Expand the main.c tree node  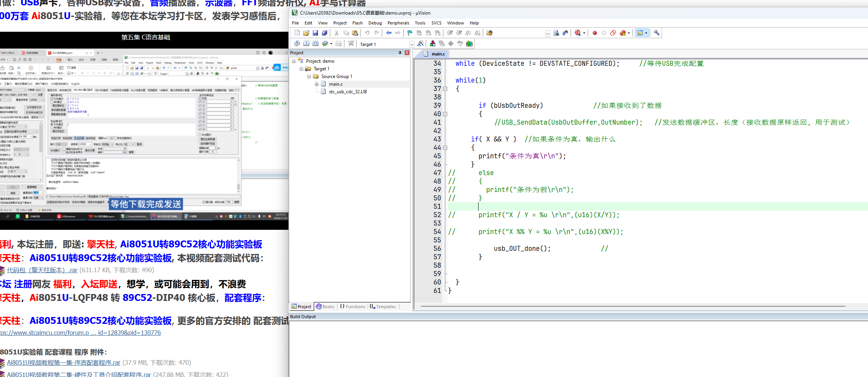(316, 84)
